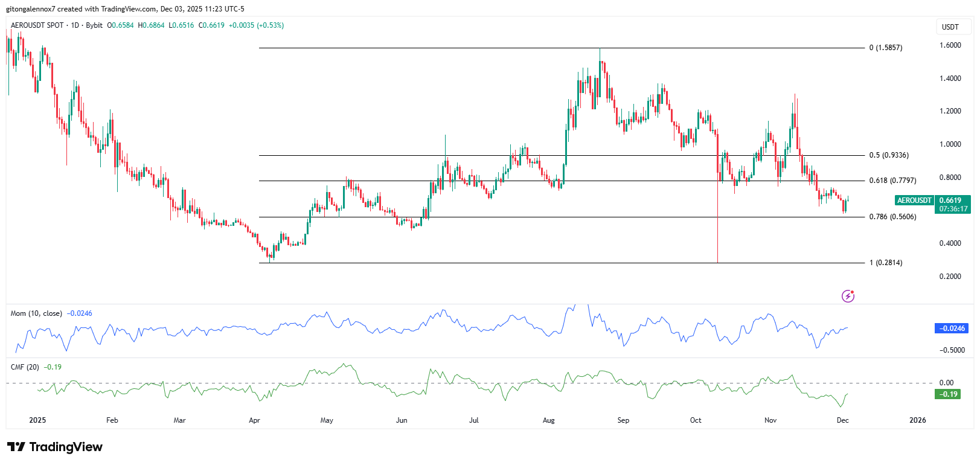The height and width of the screenshot is (465, 980).
Task: Click the Jun label on time axis
Action: 402,420
